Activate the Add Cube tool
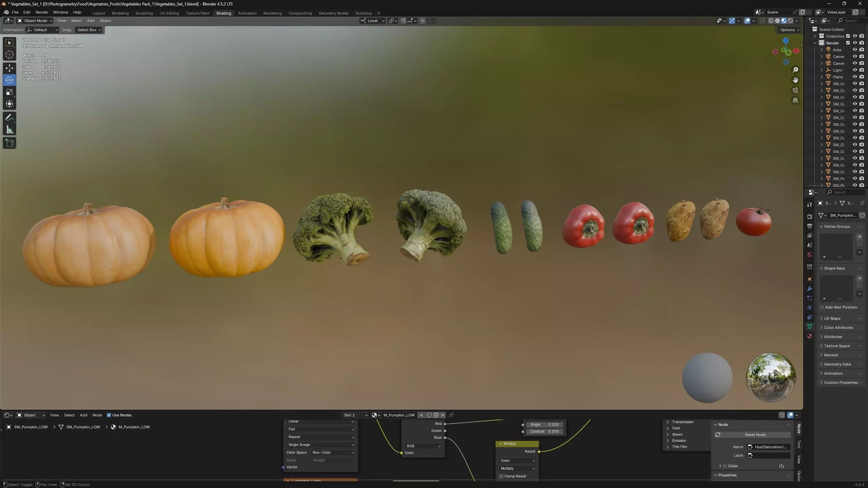868x488 pixels. pyautogui.click(x=9, y=143)
